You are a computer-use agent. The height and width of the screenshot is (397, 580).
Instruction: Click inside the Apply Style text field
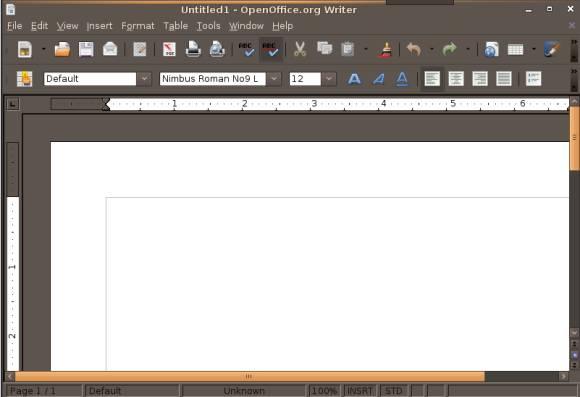pos(90,79)
